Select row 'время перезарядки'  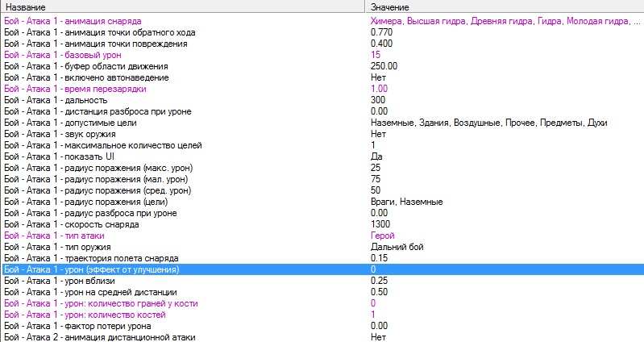322,89
